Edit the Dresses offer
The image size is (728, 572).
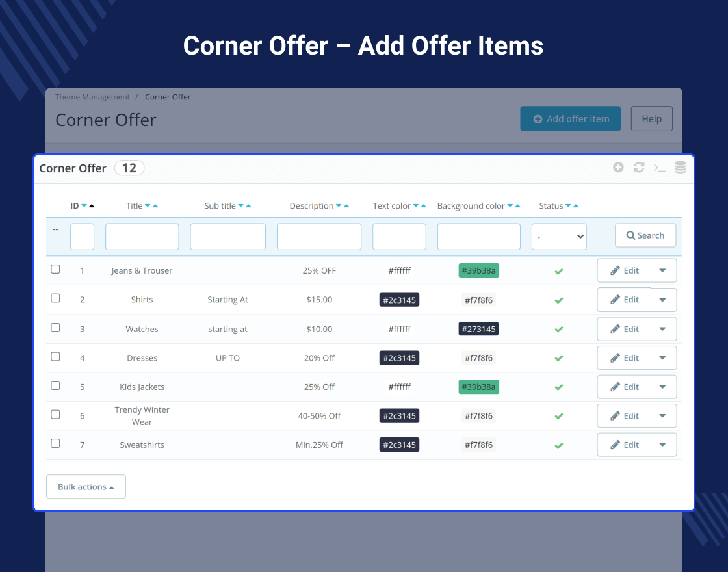click(x=625, y=358)
